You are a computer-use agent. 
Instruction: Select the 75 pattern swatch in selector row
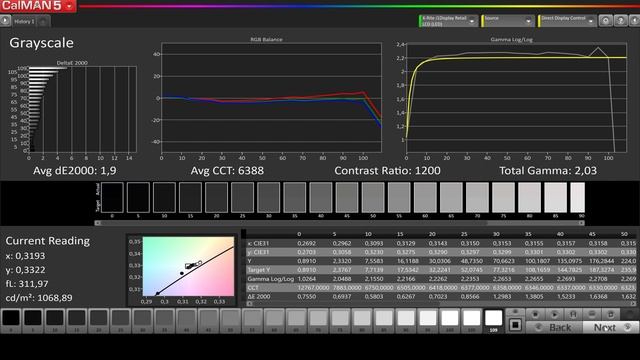pyautogui.click(x=340, y=321)
